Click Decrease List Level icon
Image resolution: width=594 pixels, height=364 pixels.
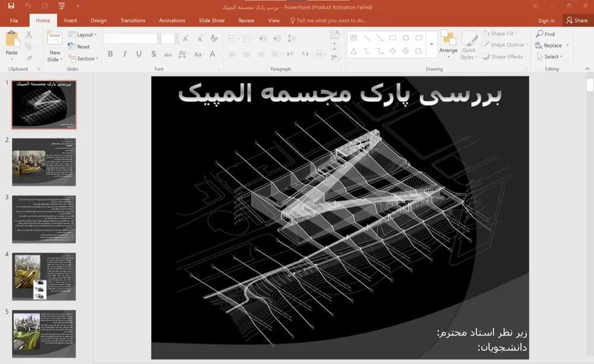(263, 38)
